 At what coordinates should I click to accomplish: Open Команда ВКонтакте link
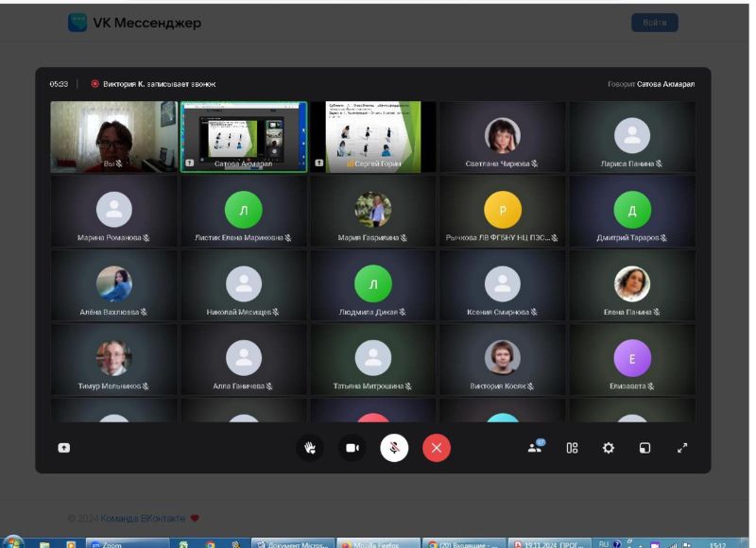click(x=143, y=519)
